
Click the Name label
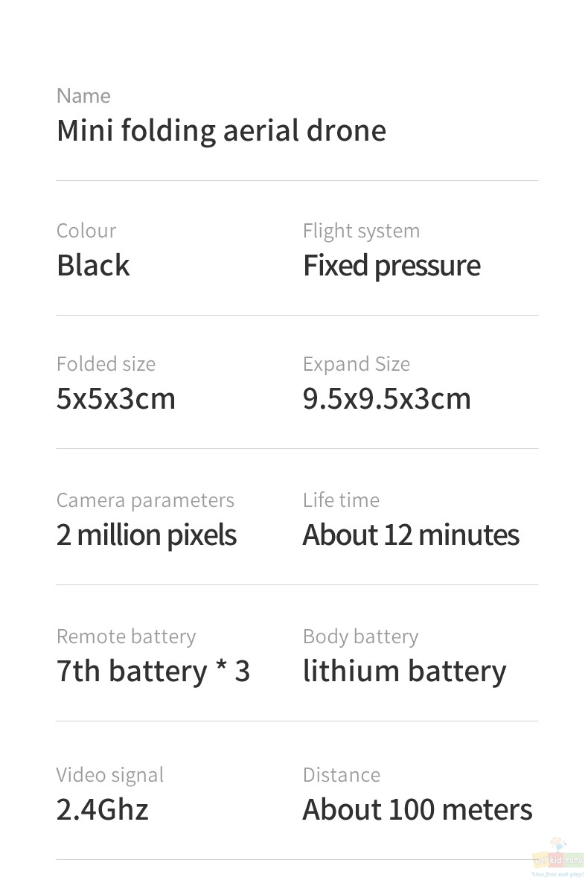coord(83,96)
